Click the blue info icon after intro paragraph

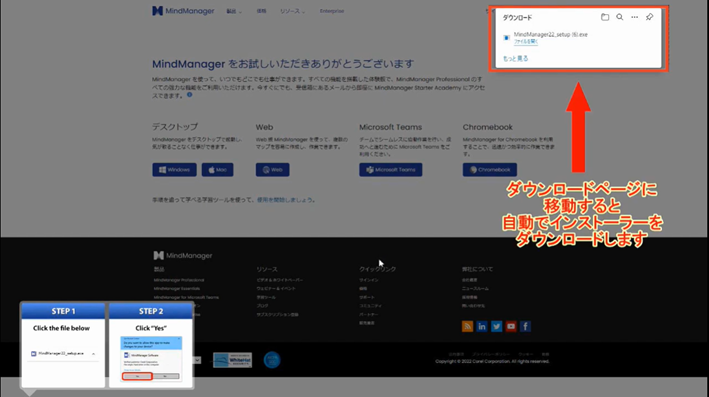click(189, 95)
